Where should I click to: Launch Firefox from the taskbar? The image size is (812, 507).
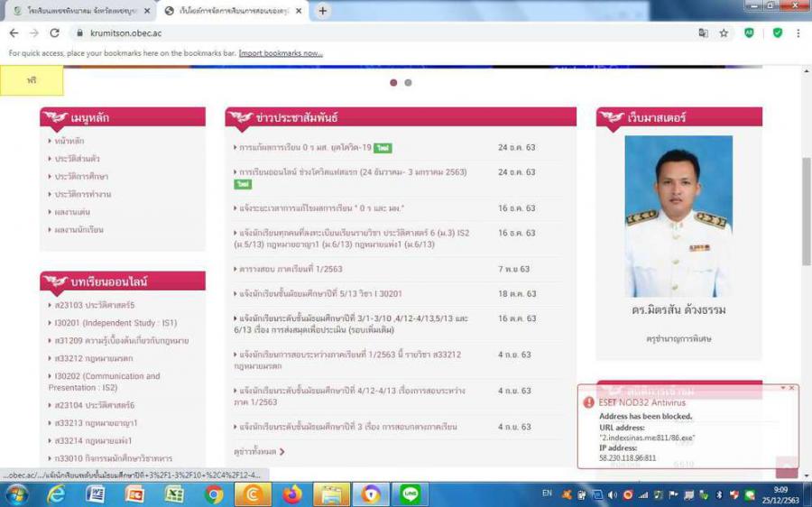point(291,494)
